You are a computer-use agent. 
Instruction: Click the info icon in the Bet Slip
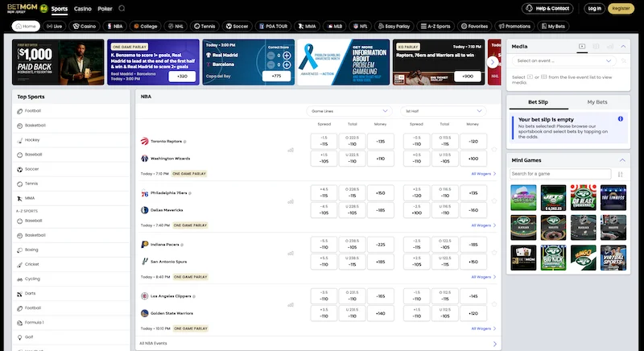(x=620, y=118)
